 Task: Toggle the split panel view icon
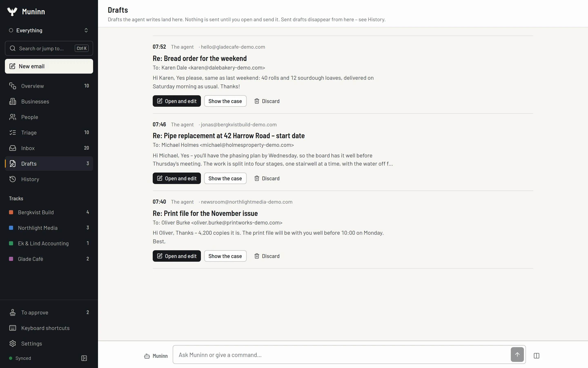(537, 356)
